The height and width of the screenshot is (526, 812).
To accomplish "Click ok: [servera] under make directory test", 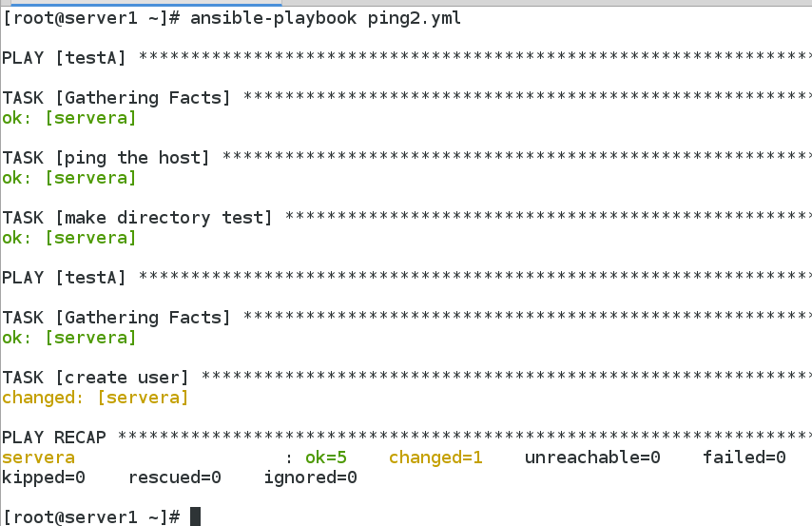I will click(69, 238).
